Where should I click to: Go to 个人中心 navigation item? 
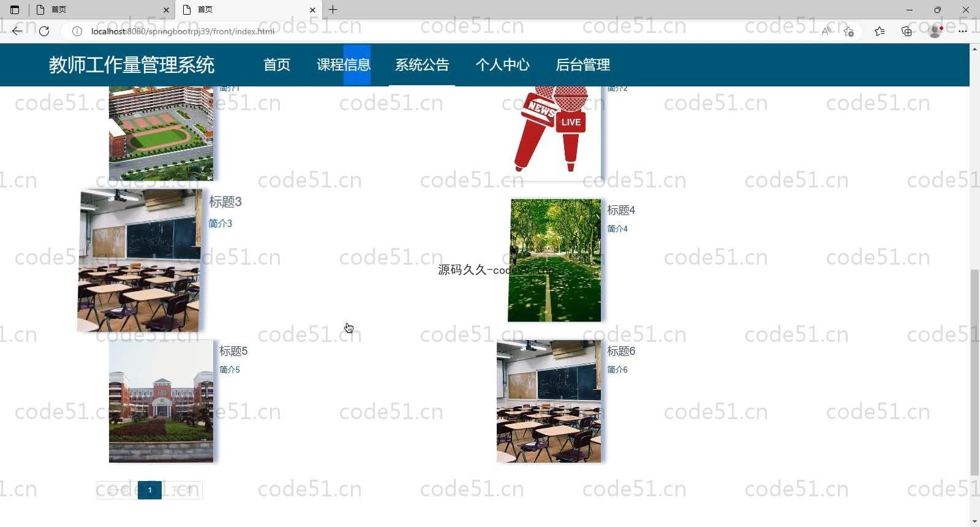click(502, 65)
